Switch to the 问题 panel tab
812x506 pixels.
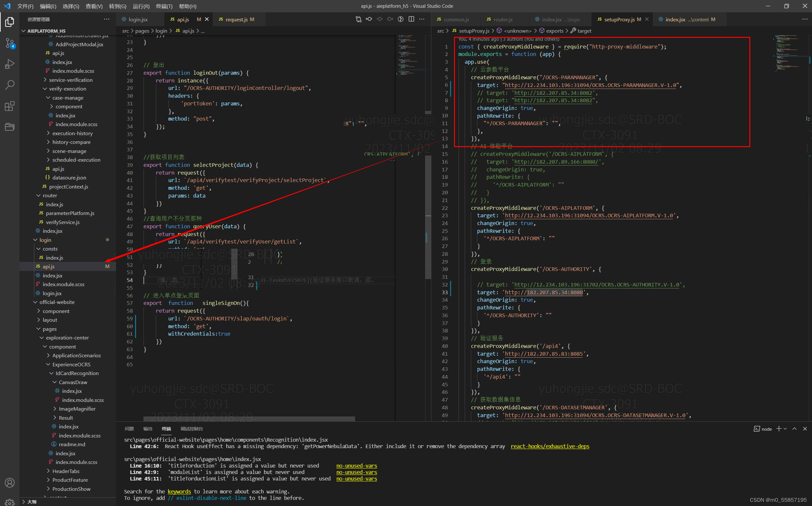tap(129, 429)
